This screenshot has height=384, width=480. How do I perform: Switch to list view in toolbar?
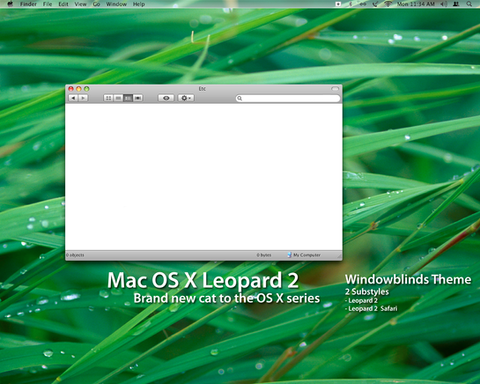118,98
